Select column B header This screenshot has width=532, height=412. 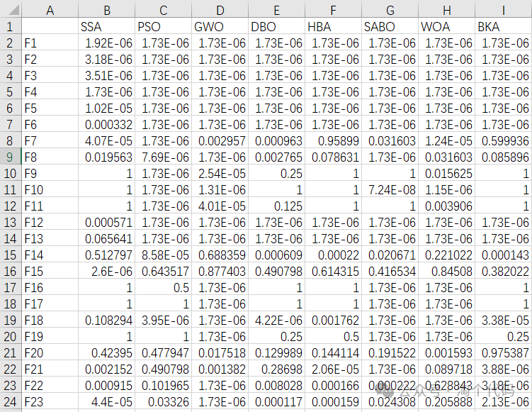(x=107, y=9)
